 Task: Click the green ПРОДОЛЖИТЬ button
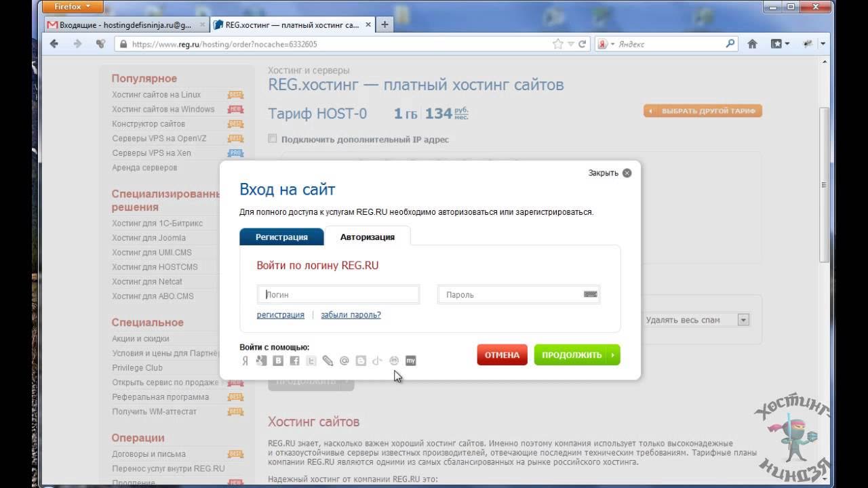[577, 355]
